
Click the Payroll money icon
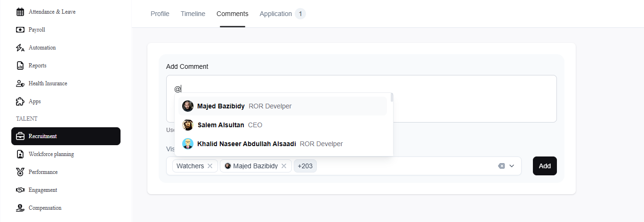click(20, 30)
